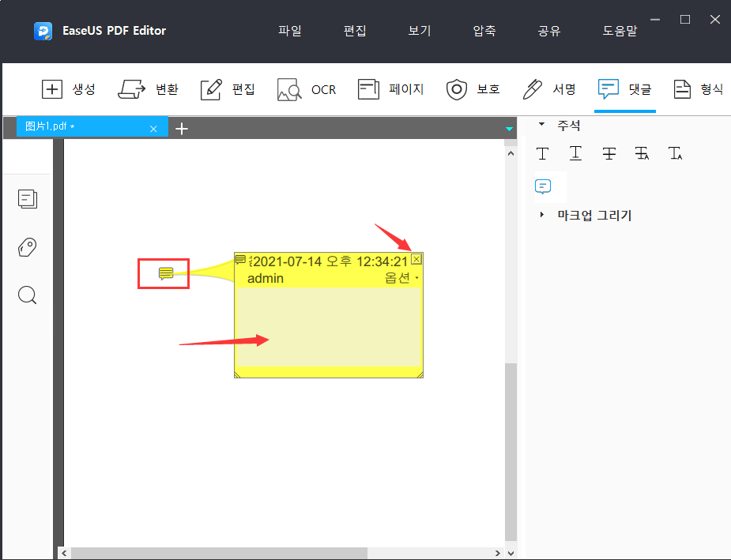Select the text highlight annotation icon
Screen dimensions: 731x560
(542, 152)
